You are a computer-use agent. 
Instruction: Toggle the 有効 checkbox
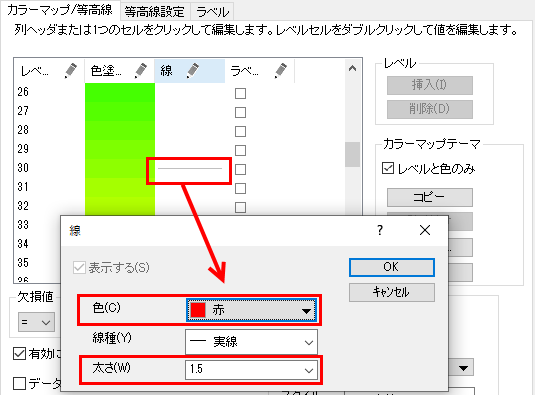pos(19,354)
